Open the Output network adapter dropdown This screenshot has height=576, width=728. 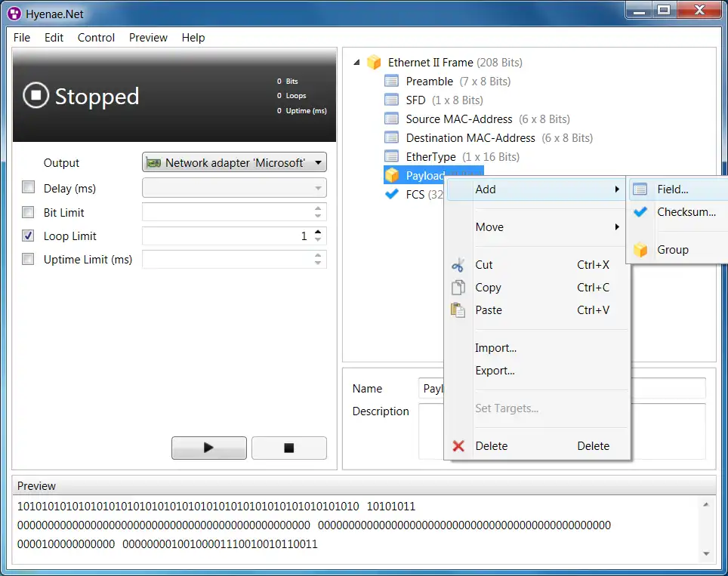(x=234, y=162)
